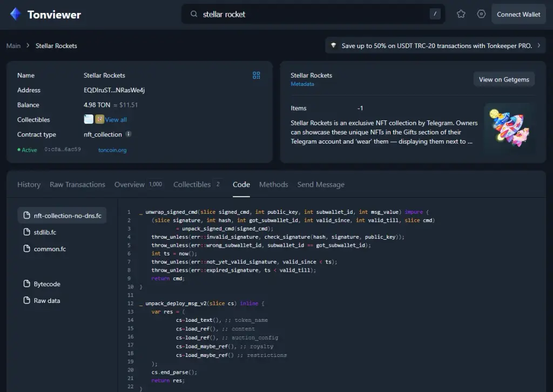Click the collection description text
553x392 pixels.
pyautogui.click(x=384, y=132)
